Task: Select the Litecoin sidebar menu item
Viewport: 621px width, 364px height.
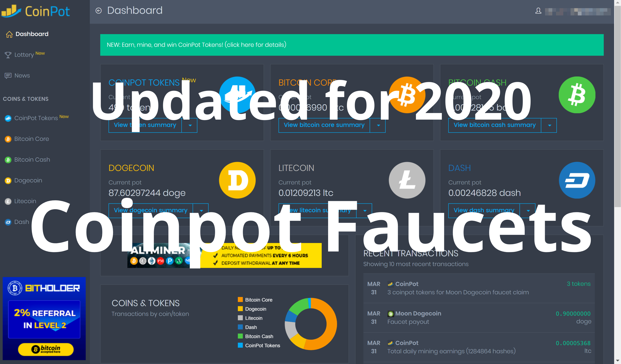Action: [x=25, y=201]
